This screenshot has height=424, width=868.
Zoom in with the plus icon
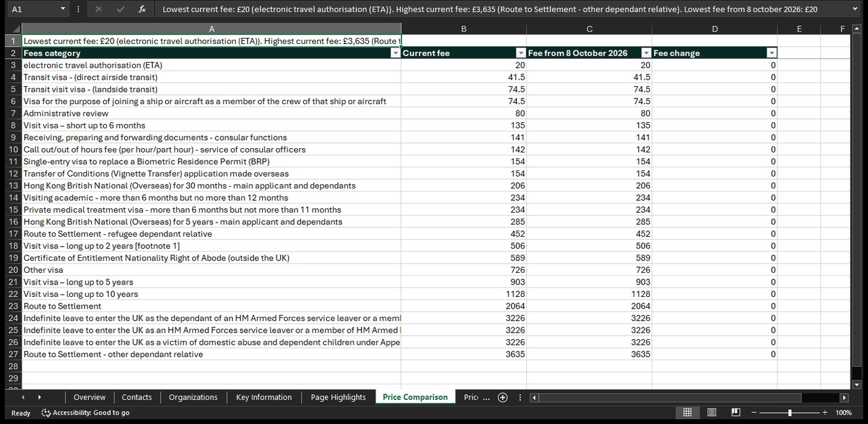click(x=825, y=412)
